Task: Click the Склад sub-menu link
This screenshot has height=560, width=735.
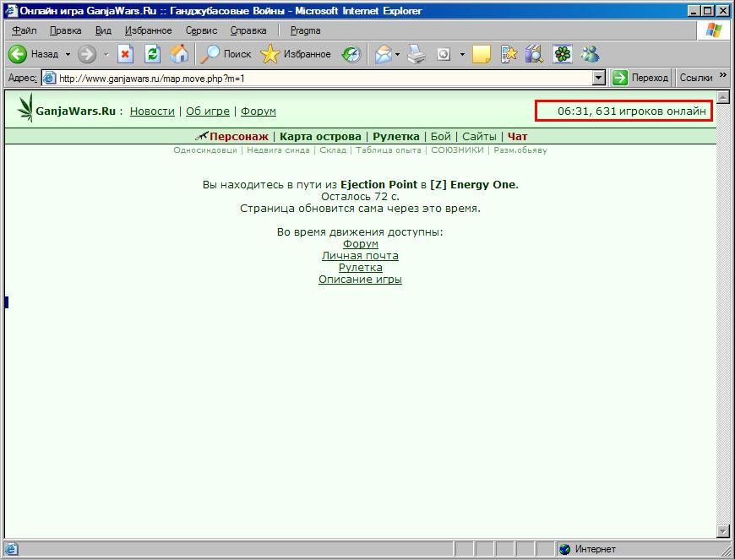Action: pyautogui.click(x=333, y=150)
